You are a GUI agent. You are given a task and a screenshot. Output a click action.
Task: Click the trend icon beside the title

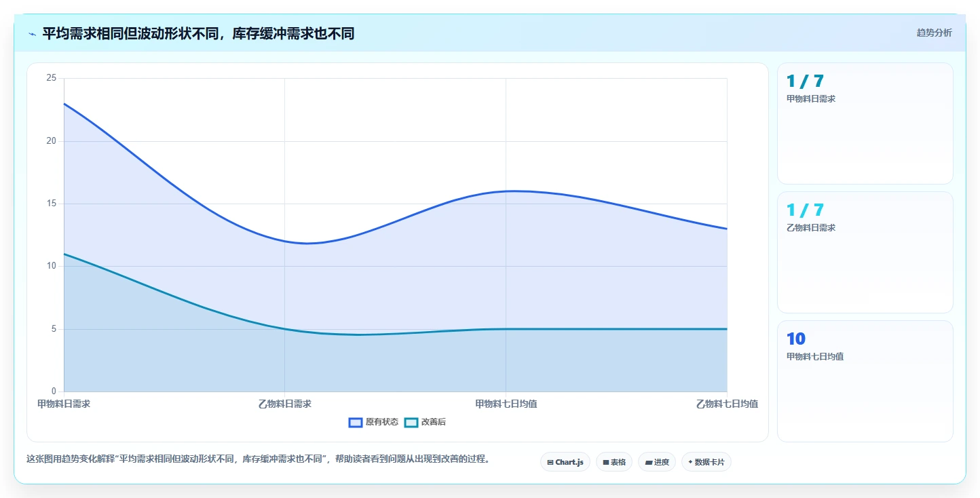pos(32,34)
